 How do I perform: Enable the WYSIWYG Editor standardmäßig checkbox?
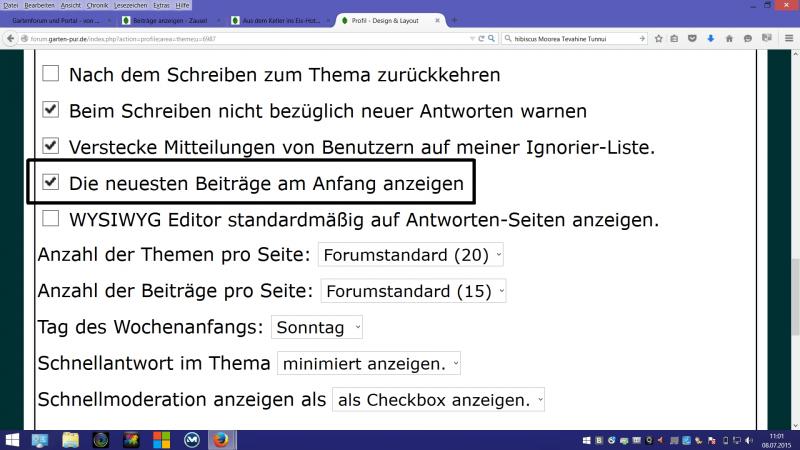click(x=50, y=219)
